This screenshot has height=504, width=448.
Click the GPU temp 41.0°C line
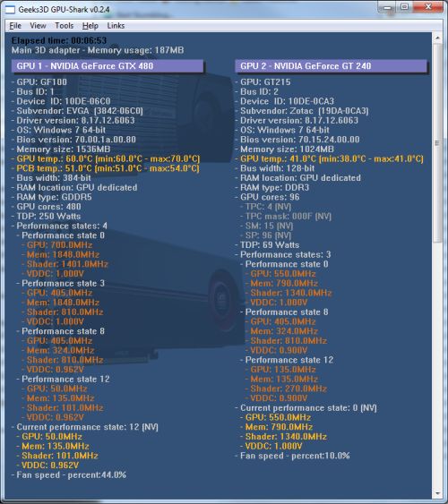[x=330, y=158]
